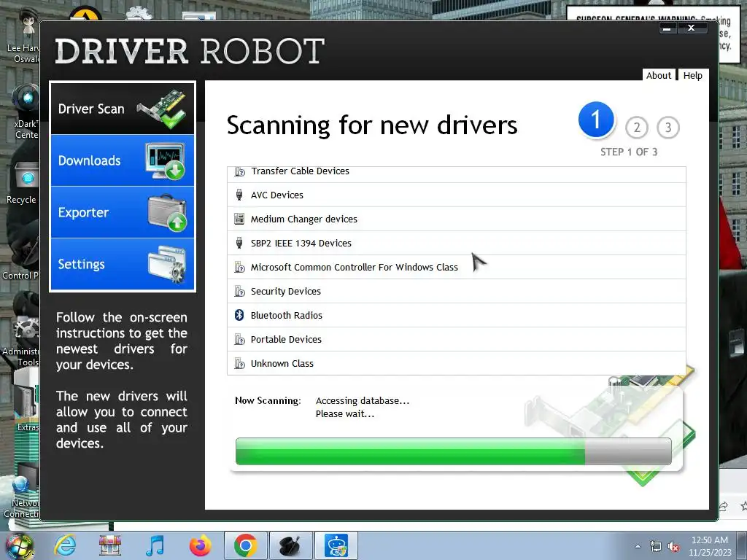
Task: Select the 'Unknown Class' row text
Action: point(282,363)
